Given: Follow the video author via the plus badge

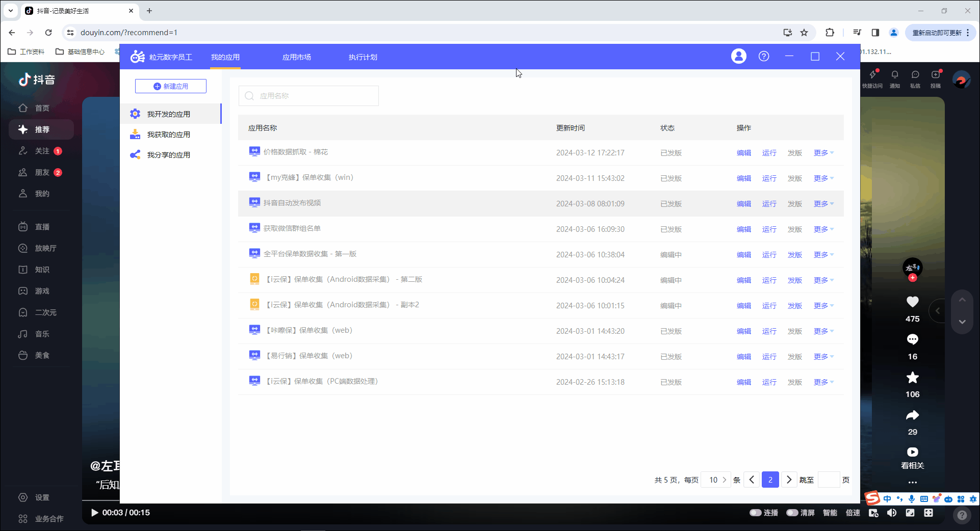Looking at the screenshot, I should click(912, 278).
